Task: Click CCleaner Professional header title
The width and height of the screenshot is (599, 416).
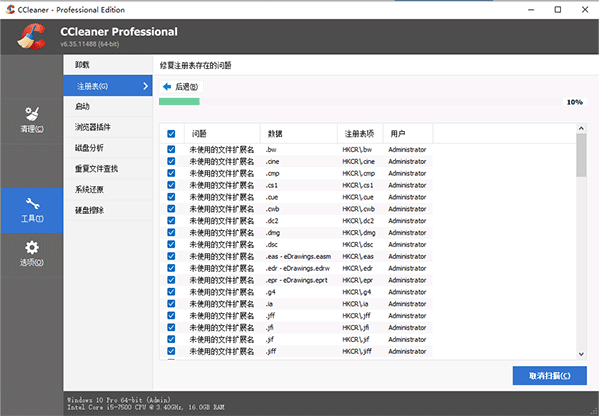Action: [x=119, y=31]
